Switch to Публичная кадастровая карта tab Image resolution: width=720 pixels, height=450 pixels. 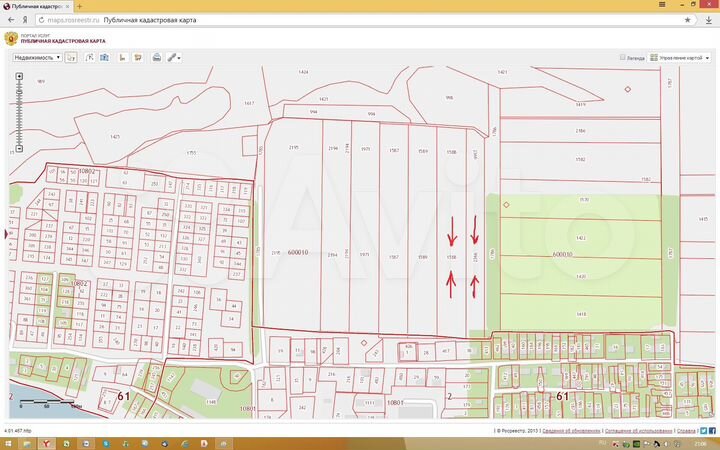tap(35, 6)
